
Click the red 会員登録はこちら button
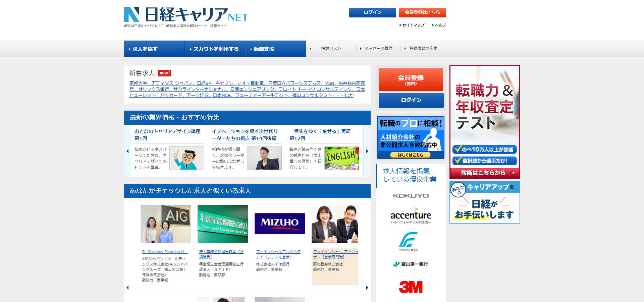click(x=422, y=12)
